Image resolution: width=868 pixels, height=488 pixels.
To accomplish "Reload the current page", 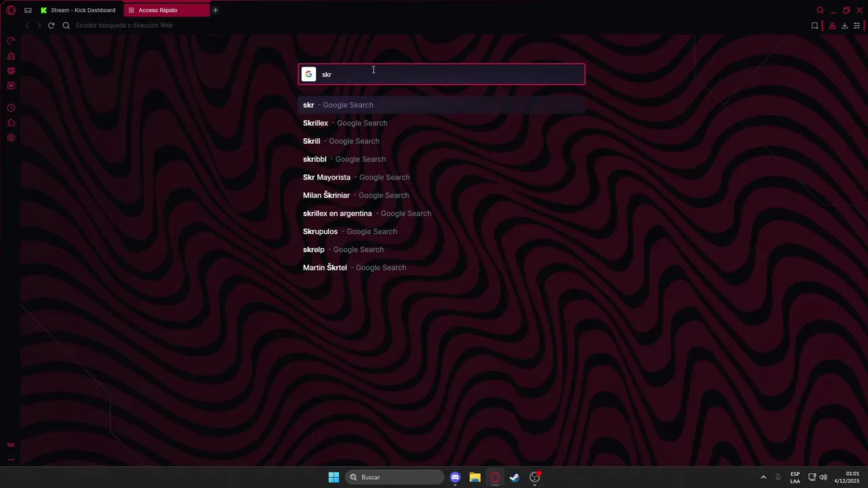I will click(51, 25).
